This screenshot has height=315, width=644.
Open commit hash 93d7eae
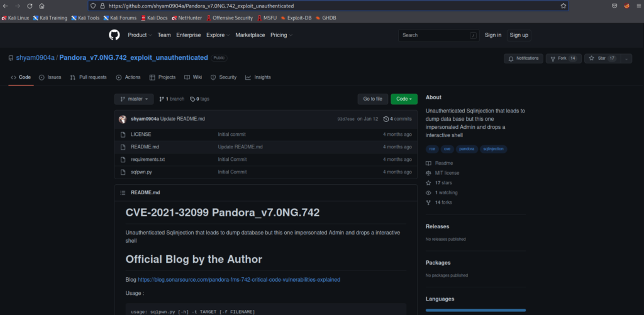point(346,119)
